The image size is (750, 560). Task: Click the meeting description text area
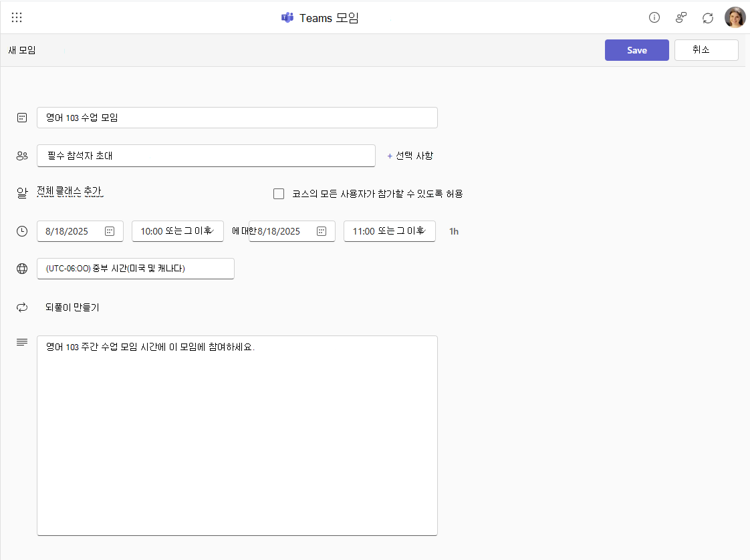point(237,436)
